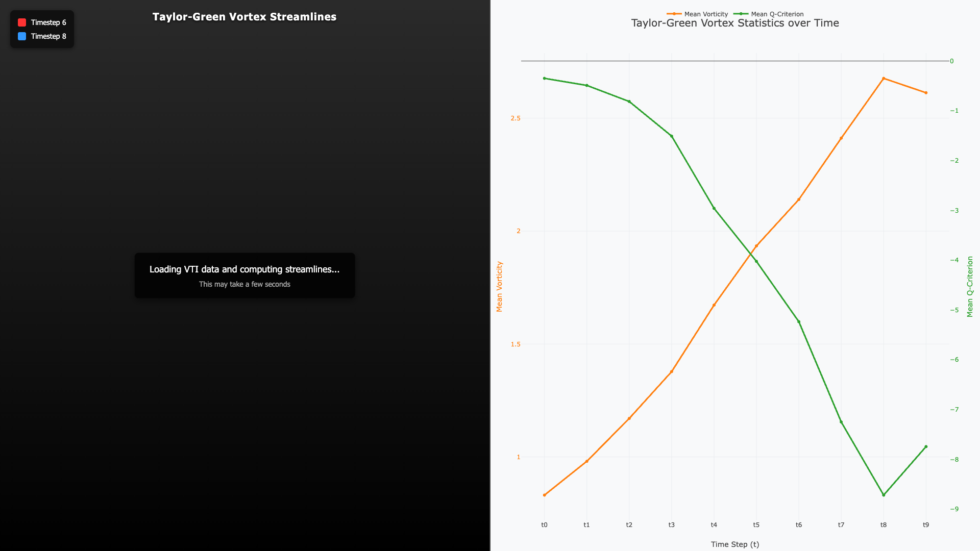Screen dimensions: 980x551
Task: Click the blue Timestep 8 color swatch
Action: 22,36
